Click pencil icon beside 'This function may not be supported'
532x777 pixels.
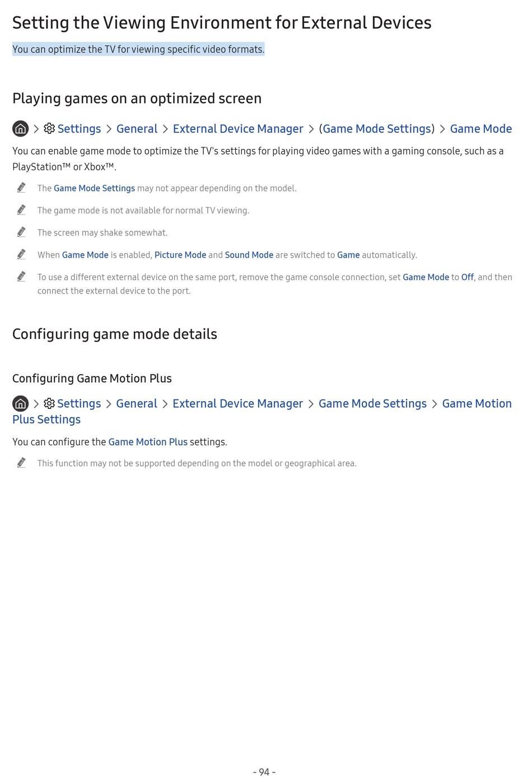click(x=21, y=462)
